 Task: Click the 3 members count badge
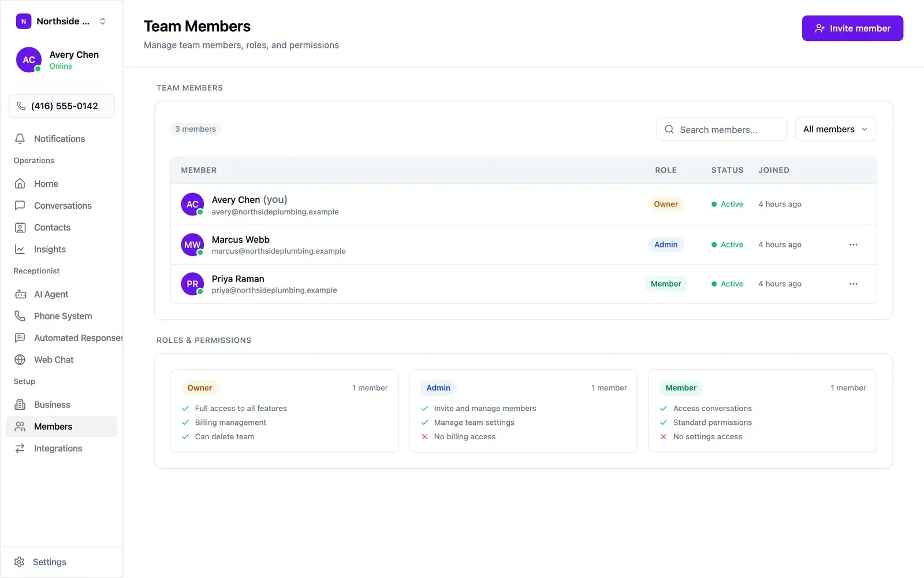tap(196, 129)
